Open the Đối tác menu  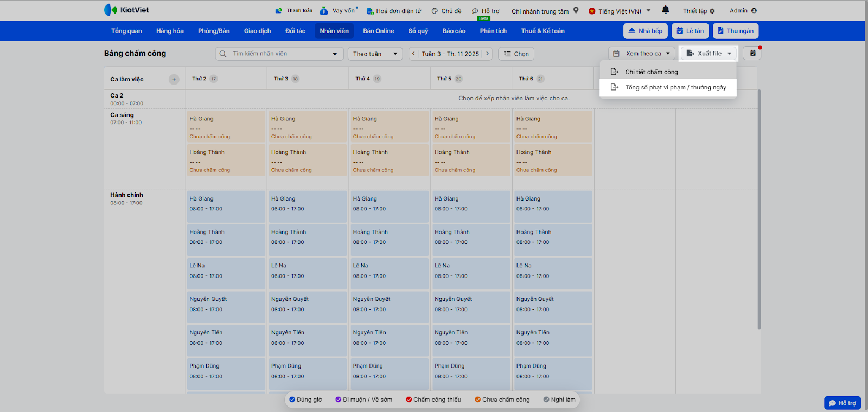(295, 31)
